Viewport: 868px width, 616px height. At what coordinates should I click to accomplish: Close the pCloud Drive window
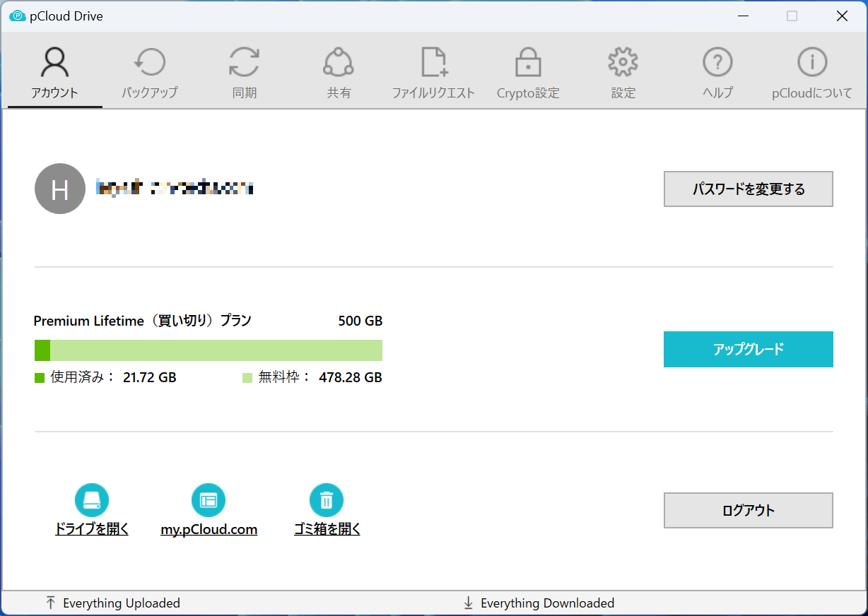click(842, 16)
